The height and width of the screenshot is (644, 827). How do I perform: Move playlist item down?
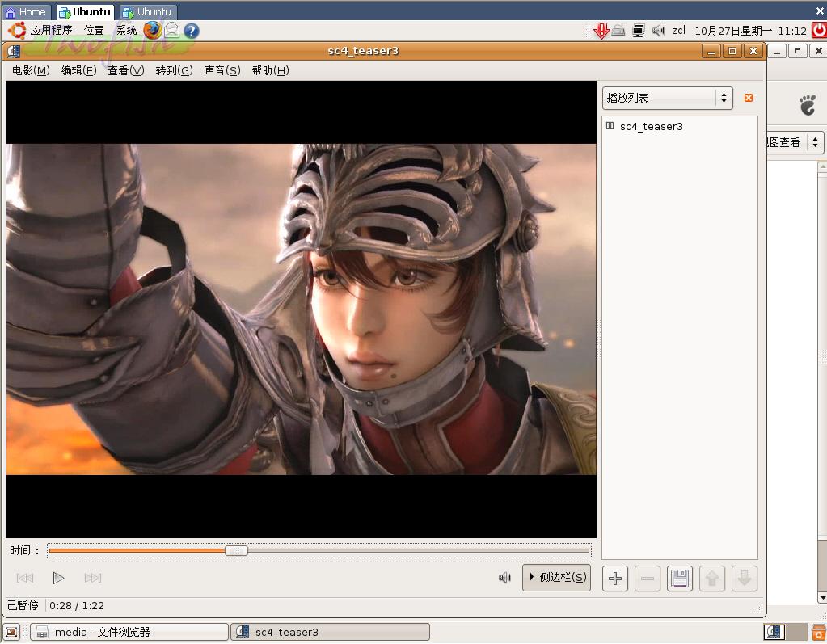click(x=745, y=579)
